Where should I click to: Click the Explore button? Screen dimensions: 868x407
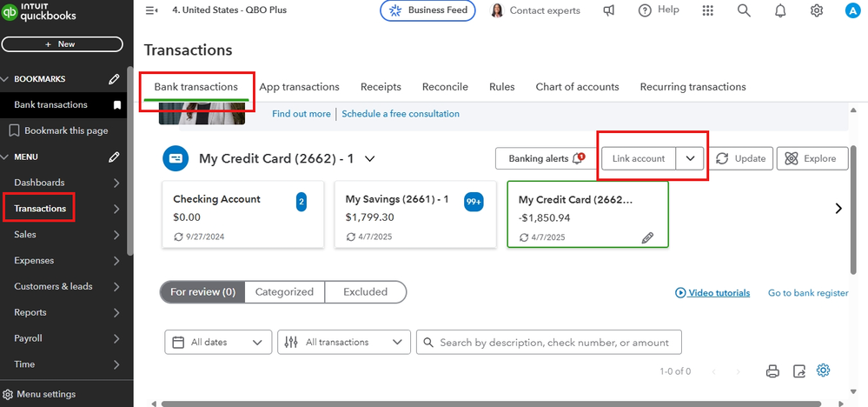(812, 158)
